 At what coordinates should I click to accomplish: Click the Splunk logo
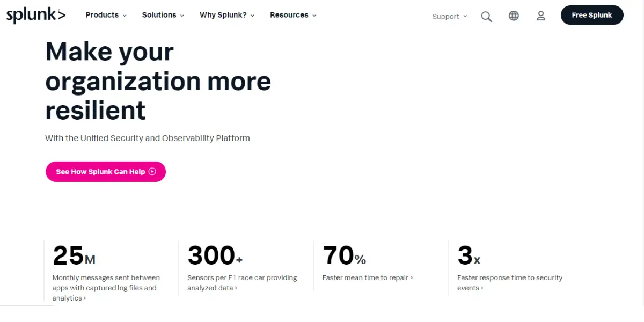(35, 16)
